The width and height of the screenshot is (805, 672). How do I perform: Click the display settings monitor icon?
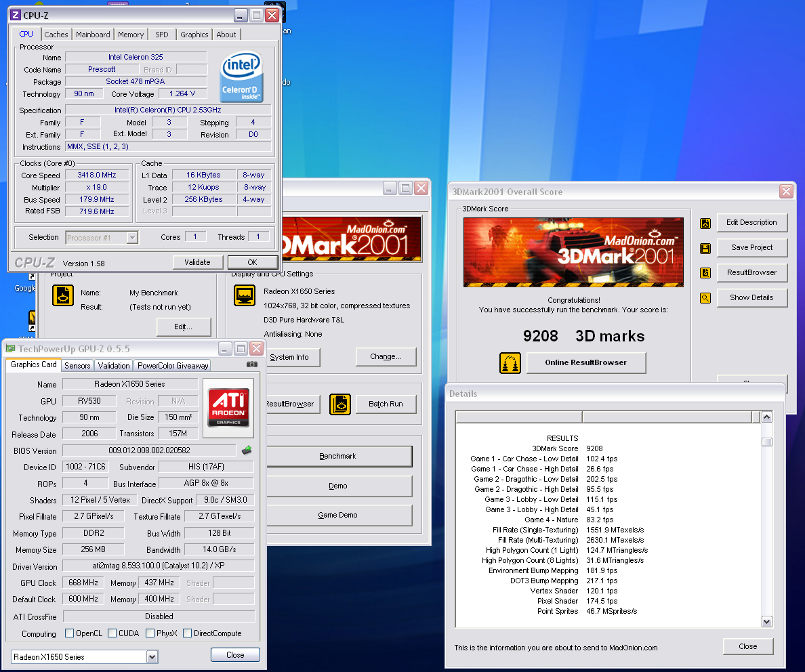coord(245,295)
